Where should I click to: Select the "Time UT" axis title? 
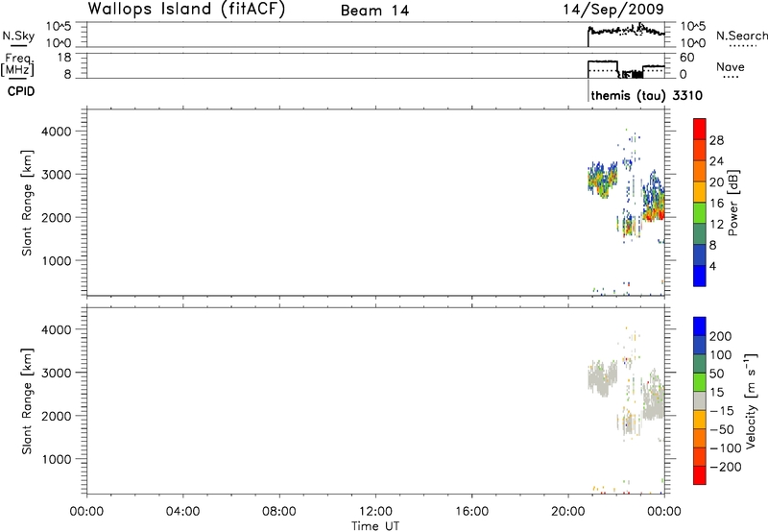point(375,526)
